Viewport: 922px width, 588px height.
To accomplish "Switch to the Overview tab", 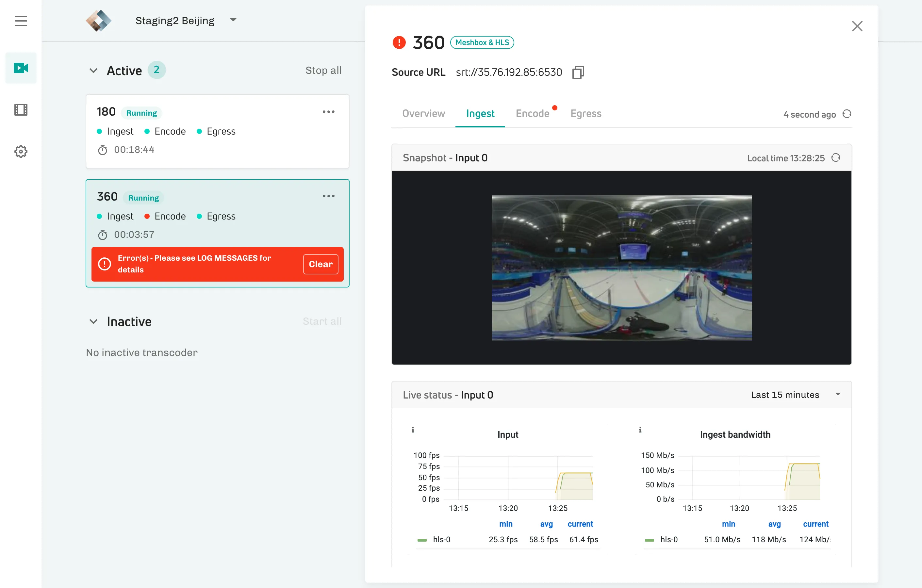I will click(423, 114).
